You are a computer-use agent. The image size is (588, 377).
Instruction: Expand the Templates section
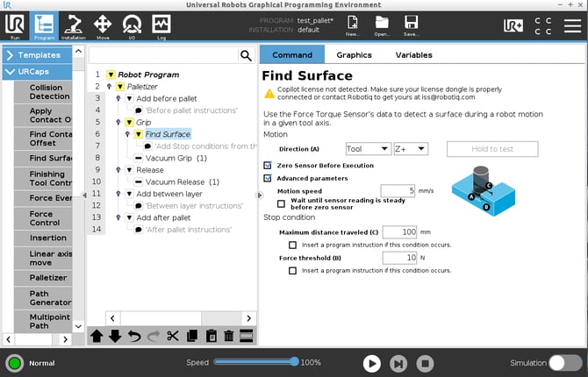coord(37,55)
